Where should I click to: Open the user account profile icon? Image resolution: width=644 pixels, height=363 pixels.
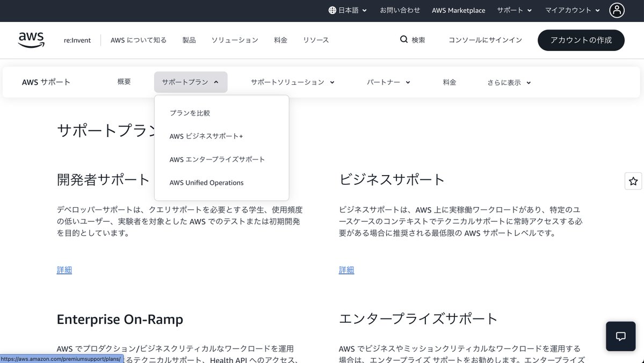click(617, 10)
